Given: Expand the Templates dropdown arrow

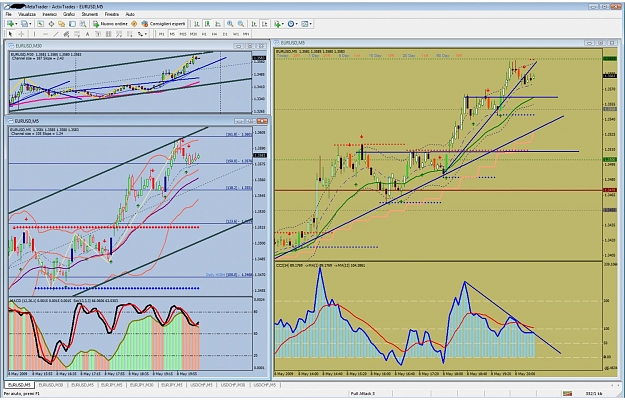Looking at the screenshot, I should tap(311, 24).
